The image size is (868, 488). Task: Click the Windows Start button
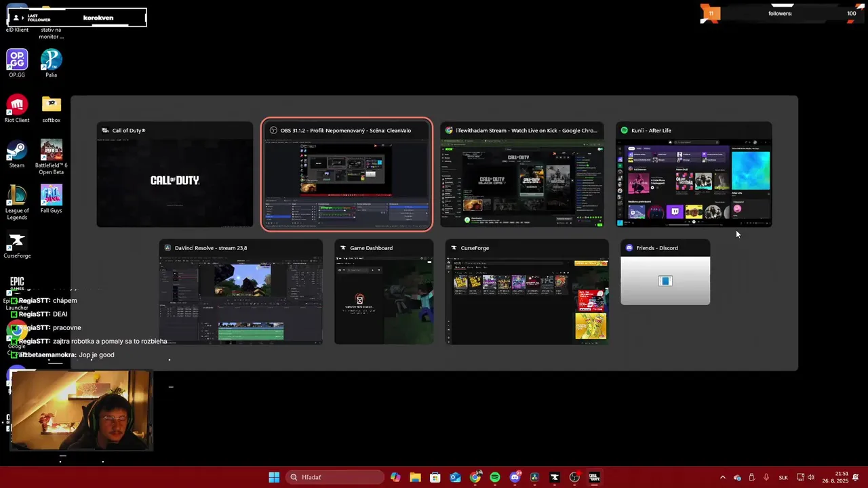tap(274, 477)
